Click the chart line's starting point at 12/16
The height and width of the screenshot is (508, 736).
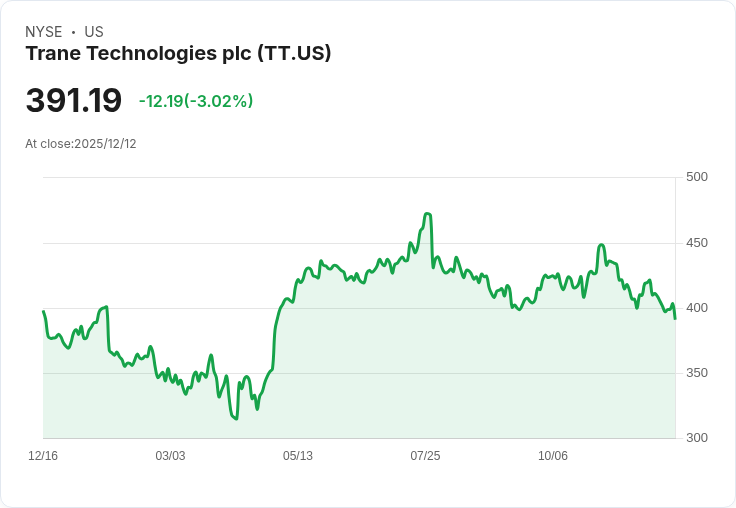pyautogui.click(x=44, y=311)
